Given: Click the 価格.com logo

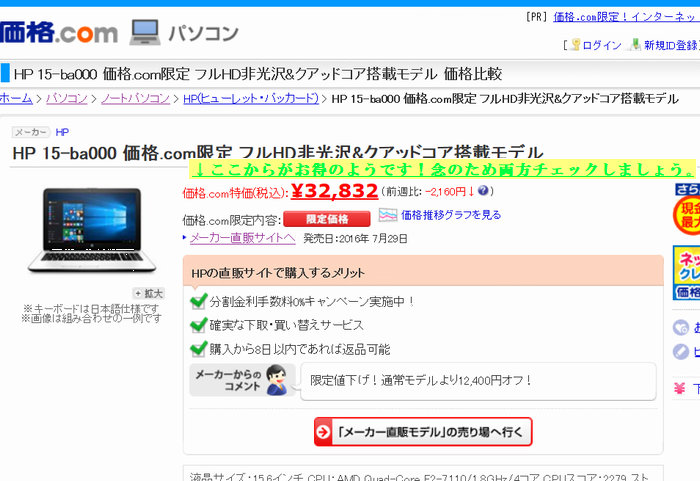Looking at the screenshot, I should (58, 33).
